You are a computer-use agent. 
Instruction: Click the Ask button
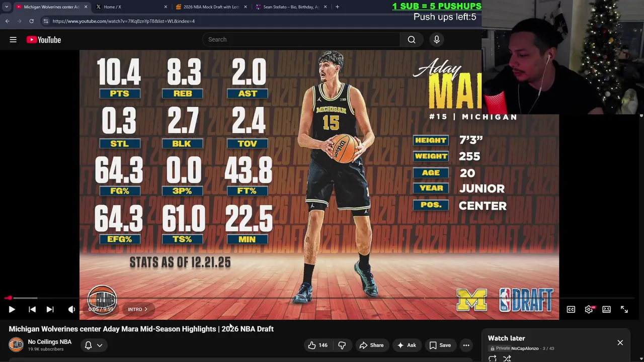pyautogui.click(x=407, y=345)
